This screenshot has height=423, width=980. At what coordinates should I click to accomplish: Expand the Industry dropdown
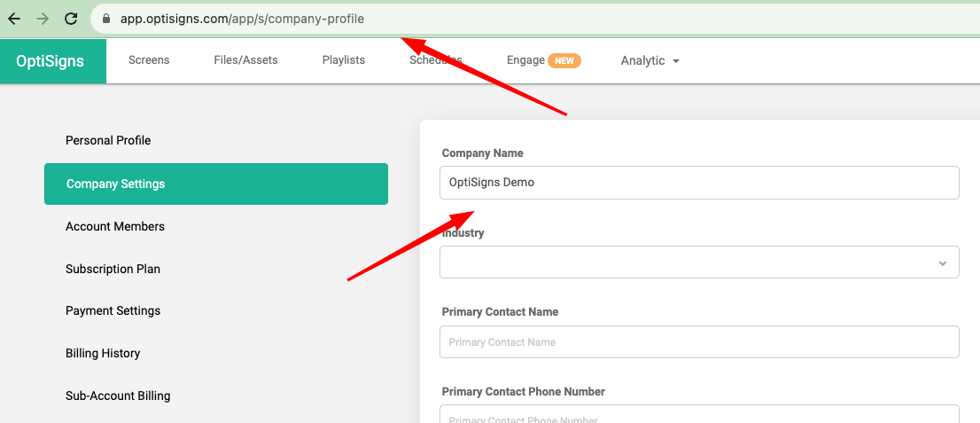pos(699,262)
